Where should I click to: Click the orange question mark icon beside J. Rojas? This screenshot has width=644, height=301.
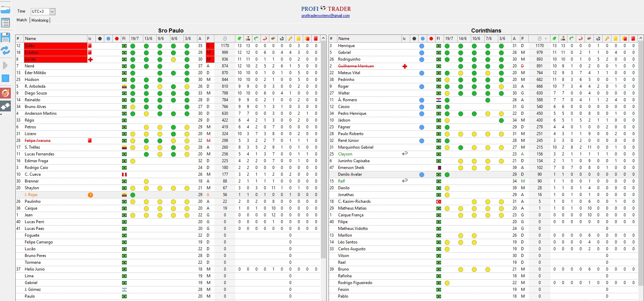pyautogui.click(x=90, y=195)
